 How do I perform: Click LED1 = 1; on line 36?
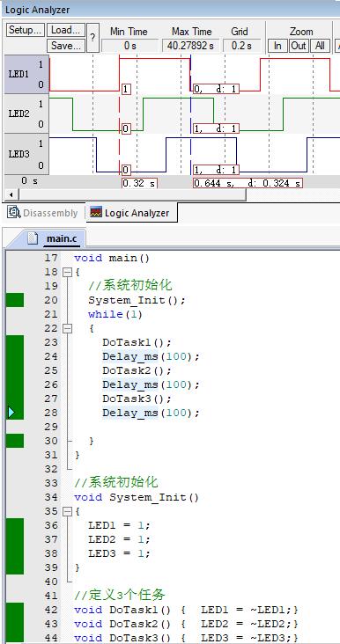click(119, 525)
